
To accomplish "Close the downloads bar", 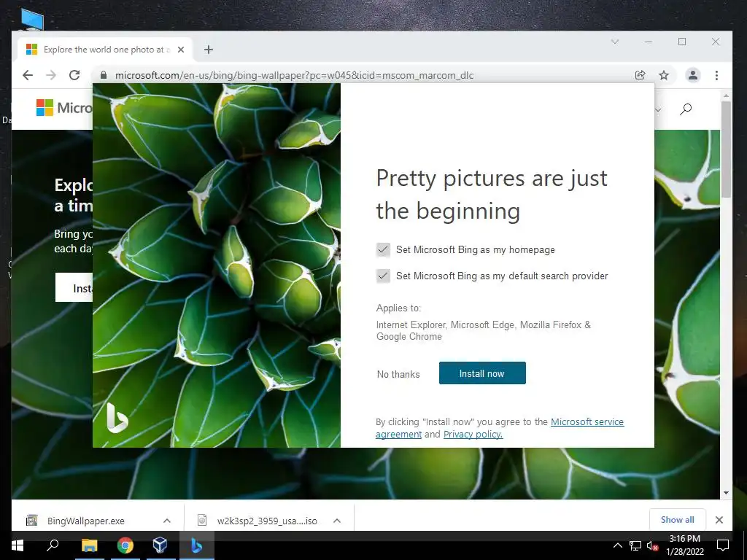I will coord(719,520).
